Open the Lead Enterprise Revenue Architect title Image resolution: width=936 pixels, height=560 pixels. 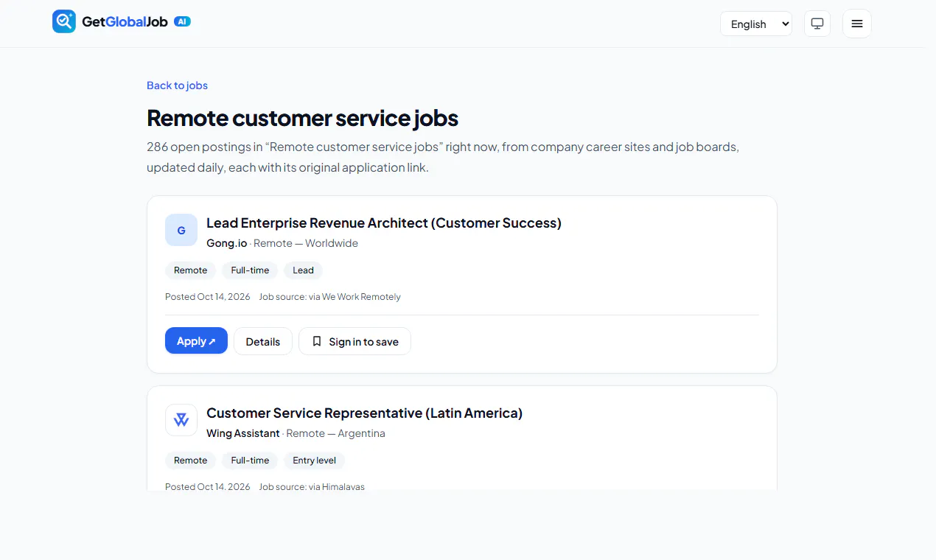(x=384, y=223)
